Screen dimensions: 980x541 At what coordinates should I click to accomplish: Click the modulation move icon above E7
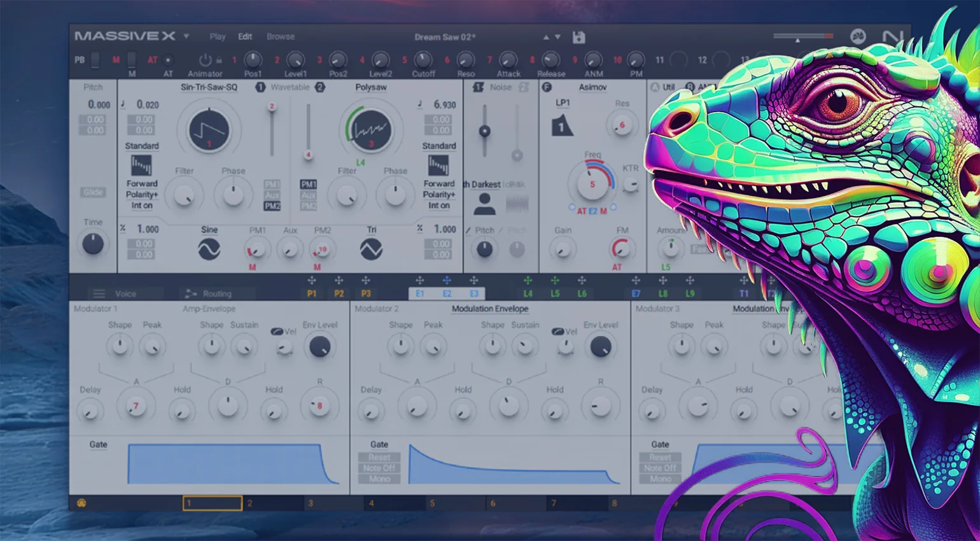(636, 281)
